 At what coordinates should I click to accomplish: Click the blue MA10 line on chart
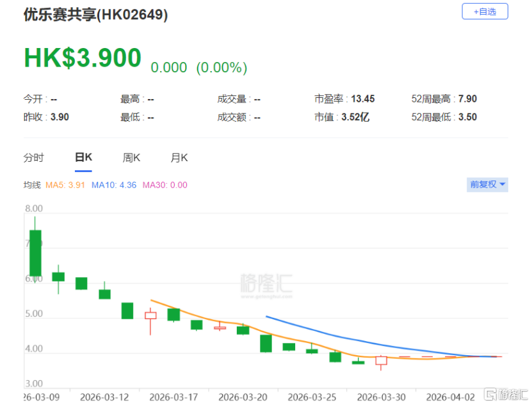[x=339, y=337]
